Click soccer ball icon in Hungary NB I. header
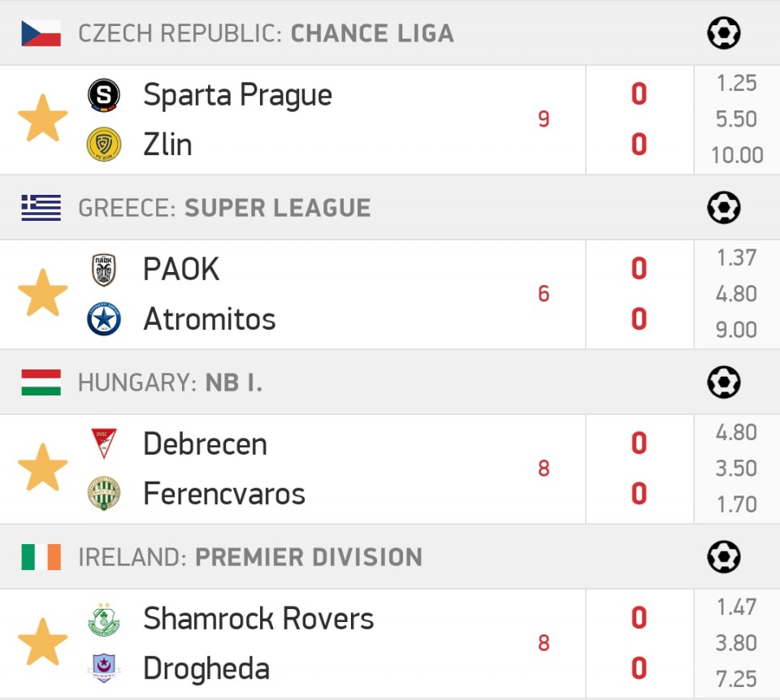The image size is (780, 700). 724,382
